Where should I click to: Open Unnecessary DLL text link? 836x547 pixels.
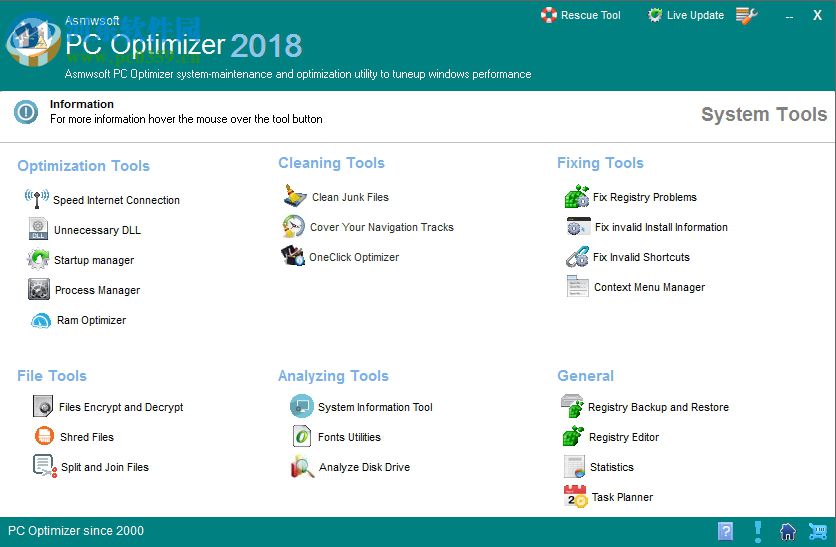(97, 230)
